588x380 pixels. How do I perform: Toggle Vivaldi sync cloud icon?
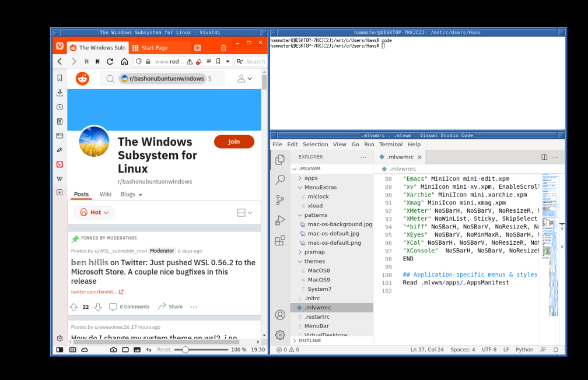tap(85, 350)
